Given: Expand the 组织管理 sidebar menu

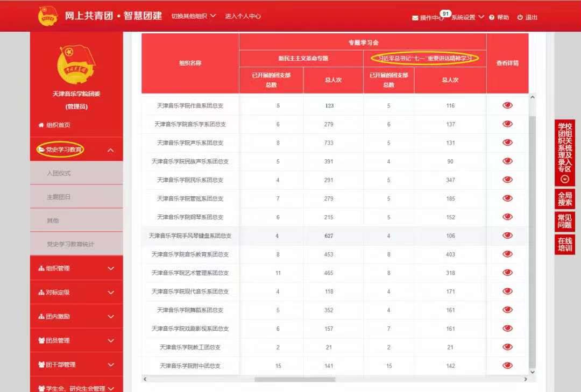Looking at the screenshot, I should coord(76,268).
